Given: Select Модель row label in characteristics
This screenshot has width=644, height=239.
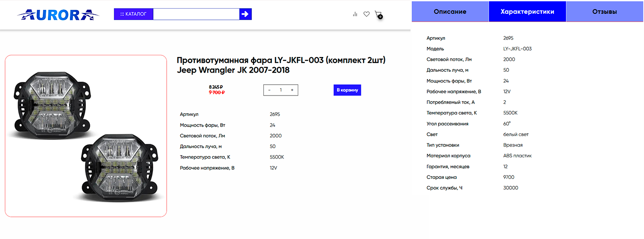Looking at the screenshot, I should pos(435,49).
